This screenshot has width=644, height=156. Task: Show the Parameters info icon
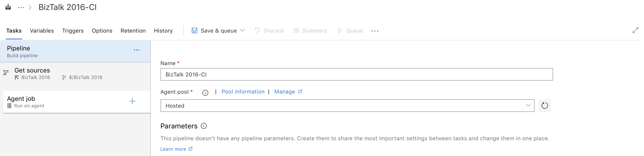[x=204, y=126]
